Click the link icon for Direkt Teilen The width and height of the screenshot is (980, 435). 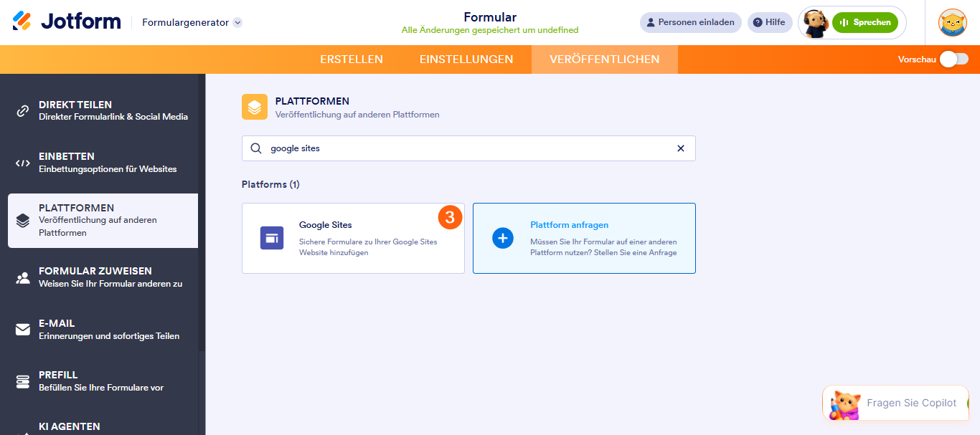(x=23, y=111)
